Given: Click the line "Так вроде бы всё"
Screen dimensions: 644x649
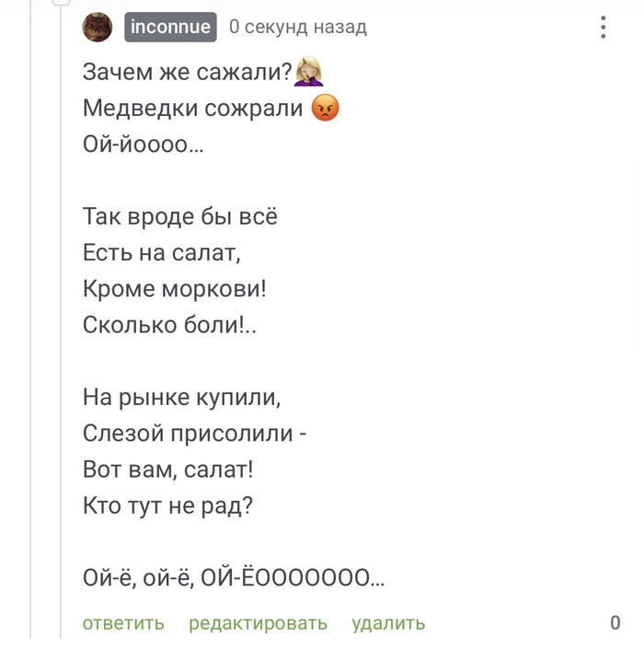Looking at the screenshot, I should click(179, 217).
